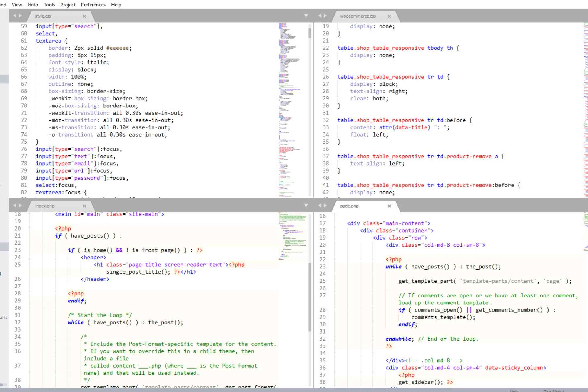This screenshot has width=588, height=392.
Task: Go to next tab in woocommerce.css pane
Action: (x=325, y=16)
